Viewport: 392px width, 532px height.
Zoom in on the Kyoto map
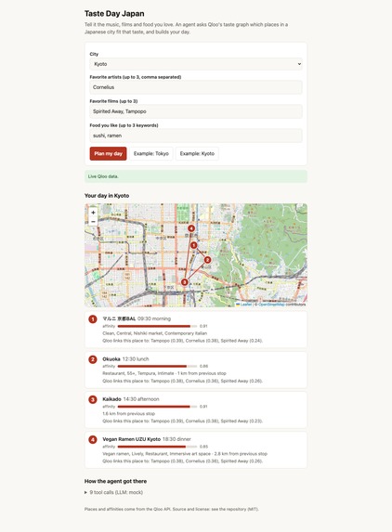[x=93, y=213]
